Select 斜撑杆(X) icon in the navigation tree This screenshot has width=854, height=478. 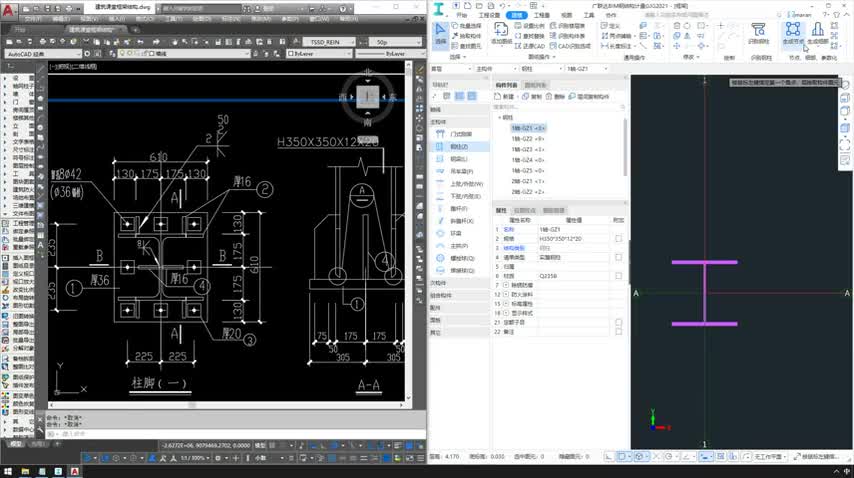440,221
